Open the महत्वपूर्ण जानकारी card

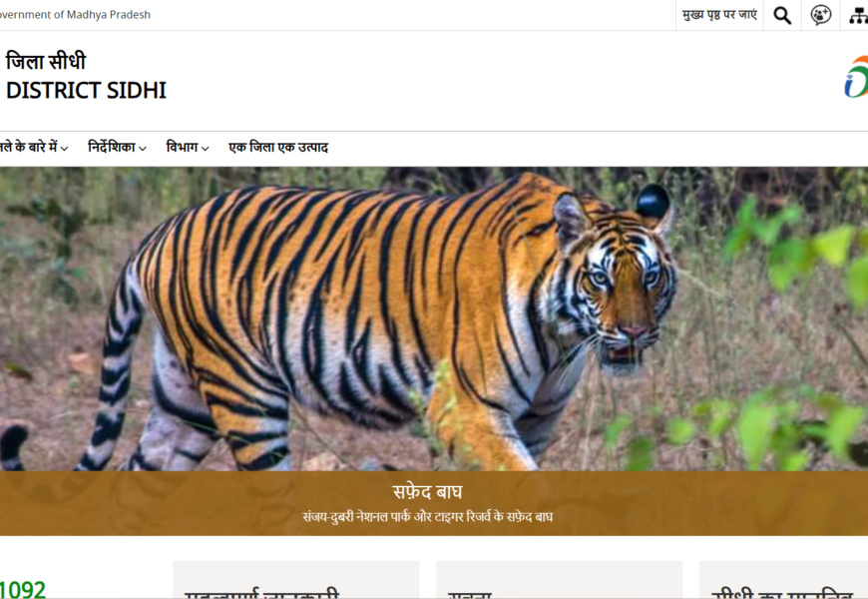(x=296, y=580)
